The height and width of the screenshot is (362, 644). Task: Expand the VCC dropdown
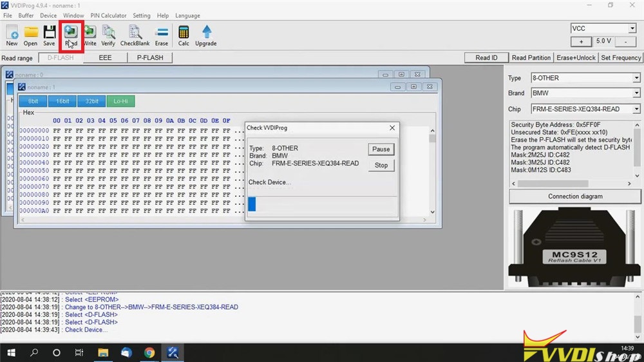(632, 28)
